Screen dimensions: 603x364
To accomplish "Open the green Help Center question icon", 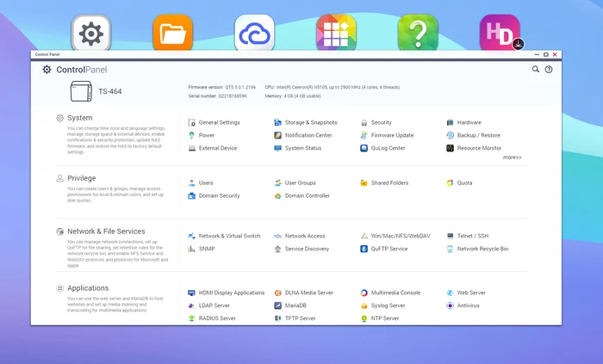I will coord(418,33).
